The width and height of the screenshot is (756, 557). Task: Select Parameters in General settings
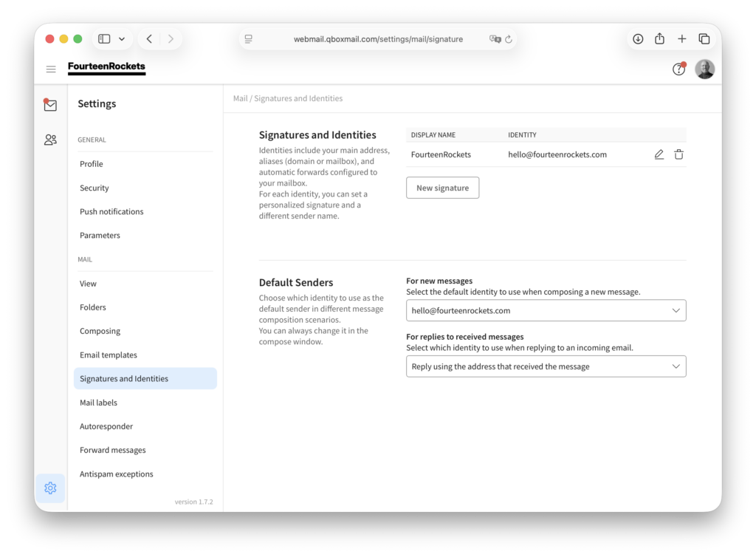(x=145, y=236)
